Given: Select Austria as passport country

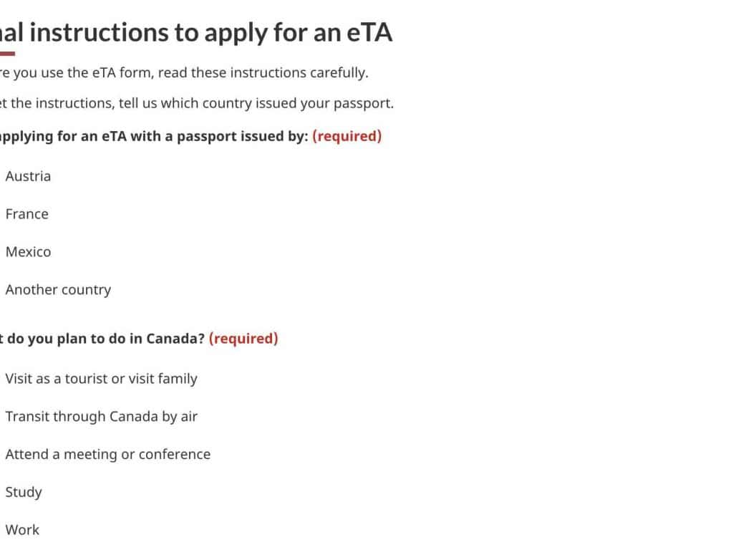Looking at the screenshot, I should 27,176.
